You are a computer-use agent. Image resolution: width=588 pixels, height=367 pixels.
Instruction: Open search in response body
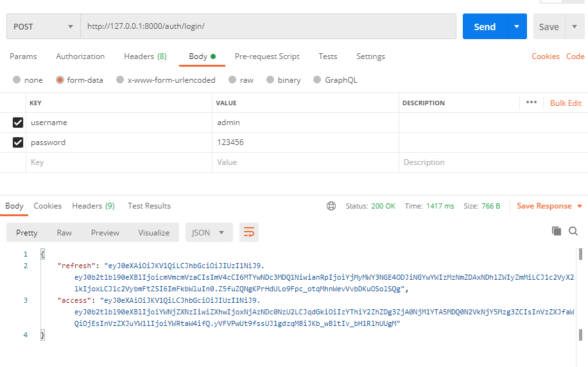573,231
